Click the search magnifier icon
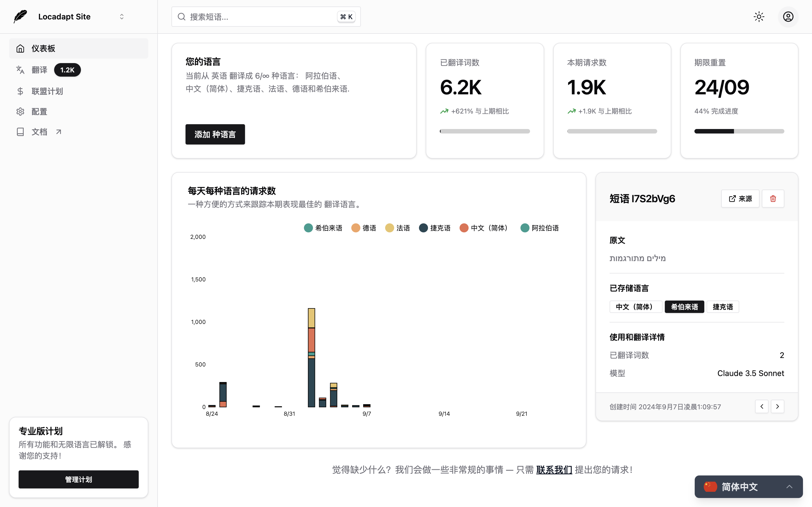Image resolution: width=812 pixels, height=507 pixels. tap(182, 17)
